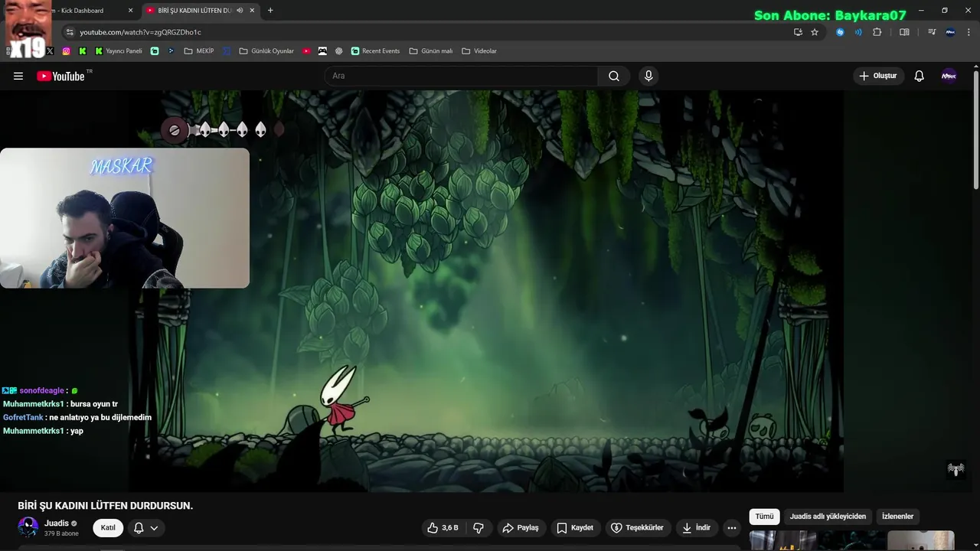980x551 pixels.
Task: Select the İzlenenler filter chip
Action: (x=898, y=517)
